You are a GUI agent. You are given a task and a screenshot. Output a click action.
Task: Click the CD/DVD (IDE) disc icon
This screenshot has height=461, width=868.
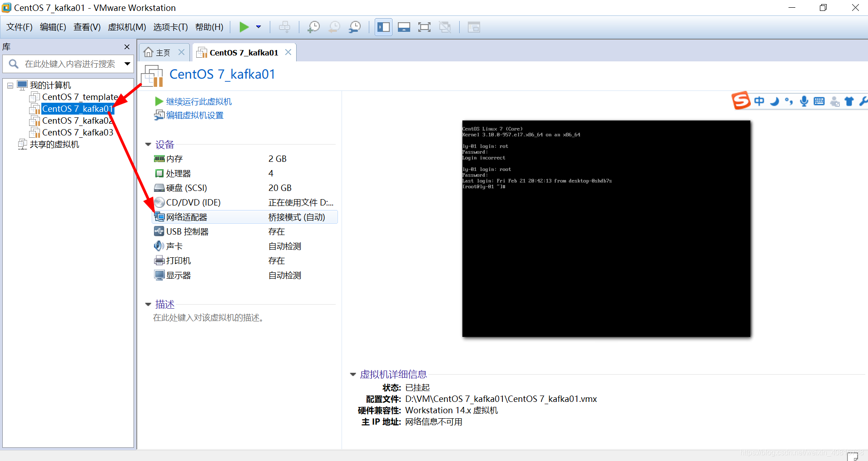point(159,202)
